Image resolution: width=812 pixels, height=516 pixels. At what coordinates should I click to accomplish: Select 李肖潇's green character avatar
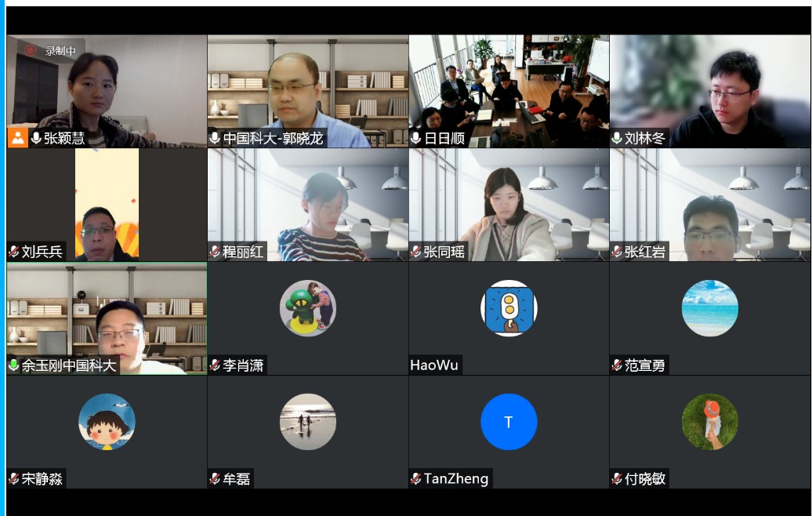(308, 308)
